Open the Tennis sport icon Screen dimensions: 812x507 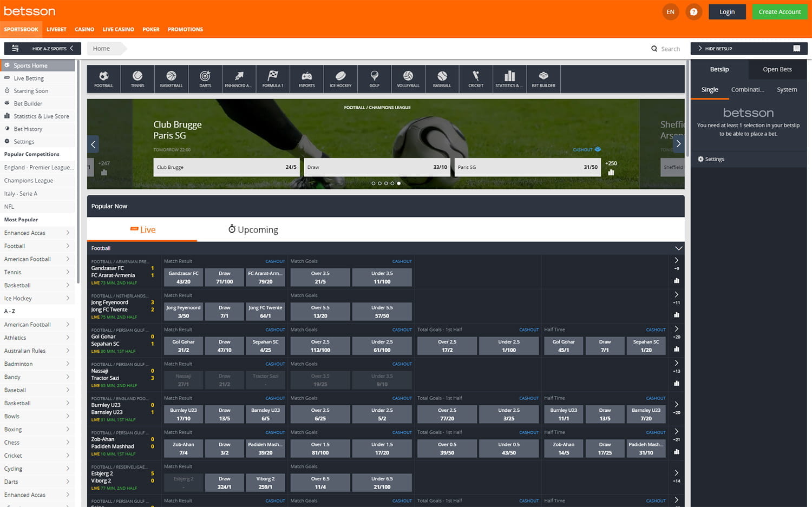[x=137, y=79]
